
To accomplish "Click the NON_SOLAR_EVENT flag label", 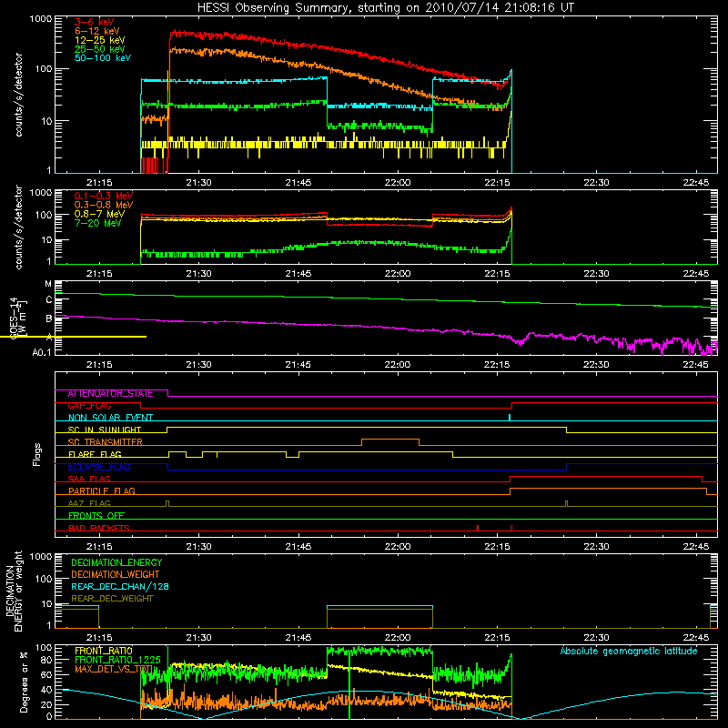I will click(x=110, y=418).
